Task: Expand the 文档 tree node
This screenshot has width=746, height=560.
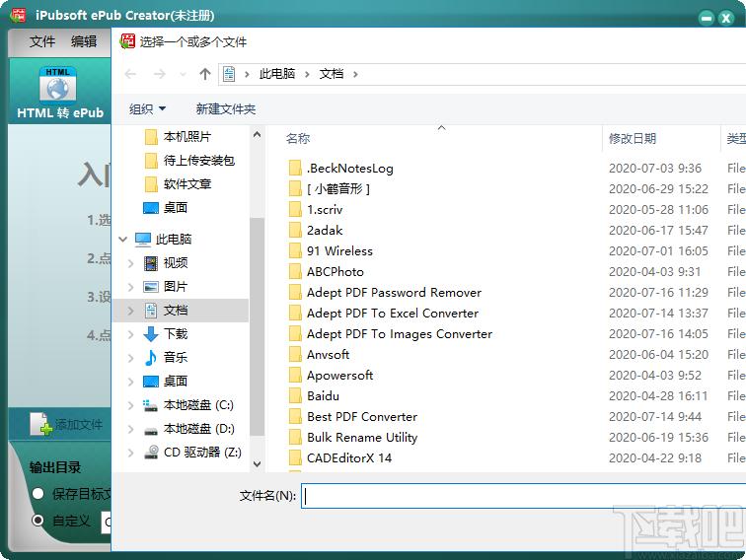Action: (x=131, y=311)
